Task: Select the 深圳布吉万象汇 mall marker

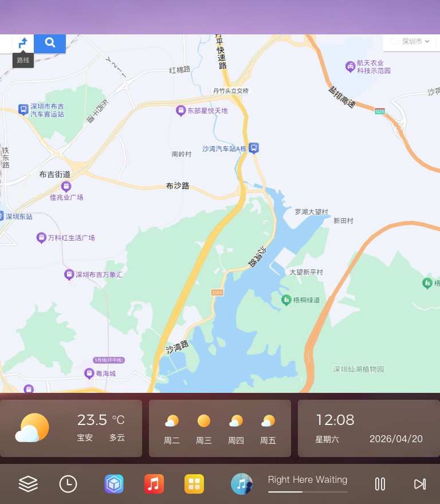Action: [x=69, y=275]
